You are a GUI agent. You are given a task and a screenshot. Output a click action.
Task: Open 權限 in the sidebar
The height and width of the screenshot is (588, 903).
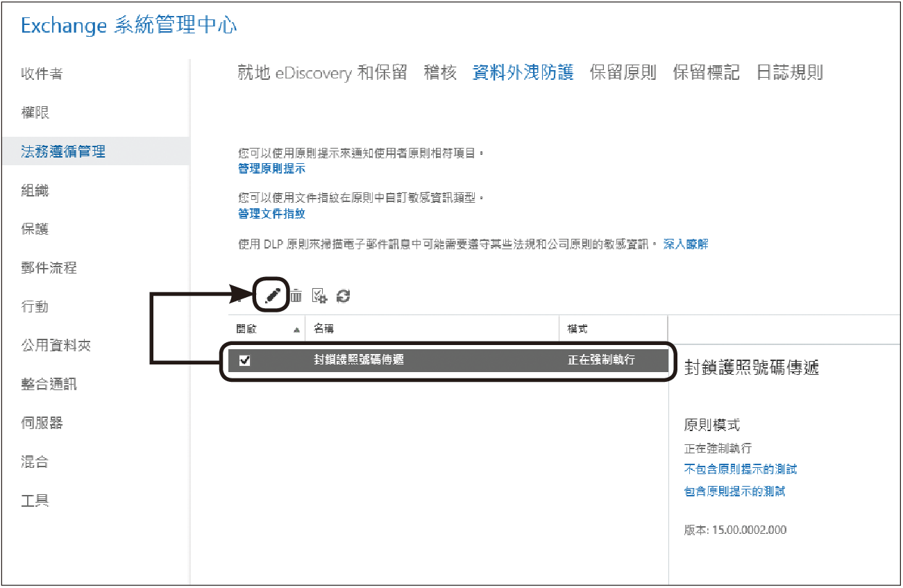tap(35, 112)
